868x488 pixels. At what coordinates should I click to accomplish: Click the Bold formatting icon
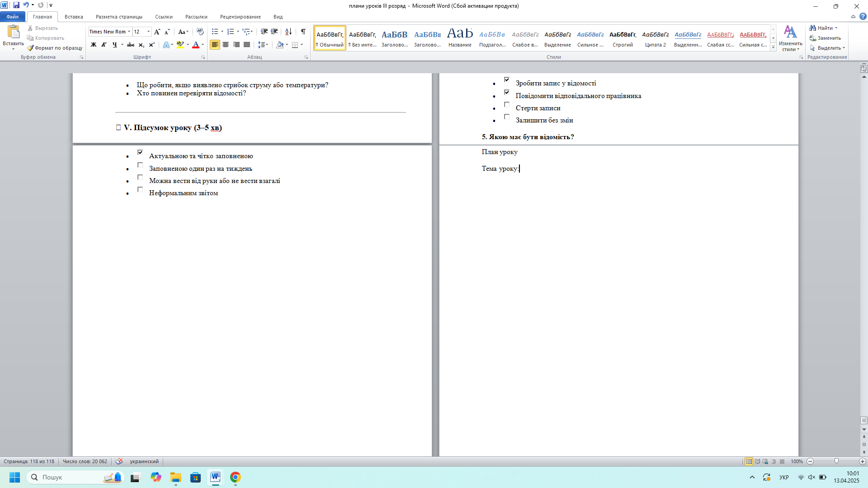(x=94, y=45)
